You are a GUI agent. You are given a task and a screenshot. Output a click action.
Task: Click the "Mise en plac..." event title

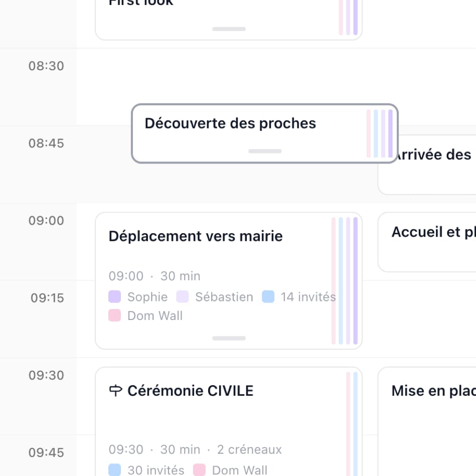coord(432,390)
